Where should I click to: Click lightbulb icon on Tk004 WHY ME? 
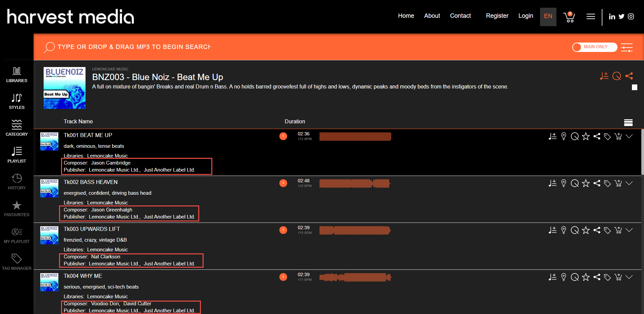click(x=564, y=277)
